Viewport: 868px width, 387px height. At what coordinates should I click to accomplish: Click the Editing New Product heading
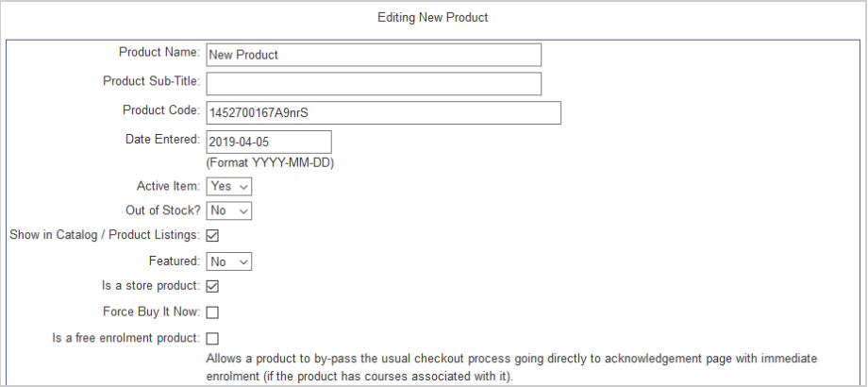(433, 18)
